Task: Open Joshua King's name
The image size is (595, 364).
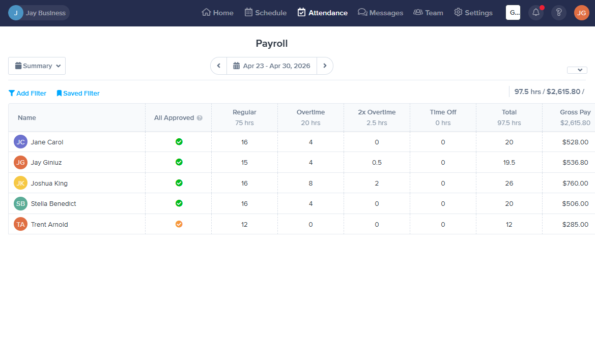Action: click(49, 184)
